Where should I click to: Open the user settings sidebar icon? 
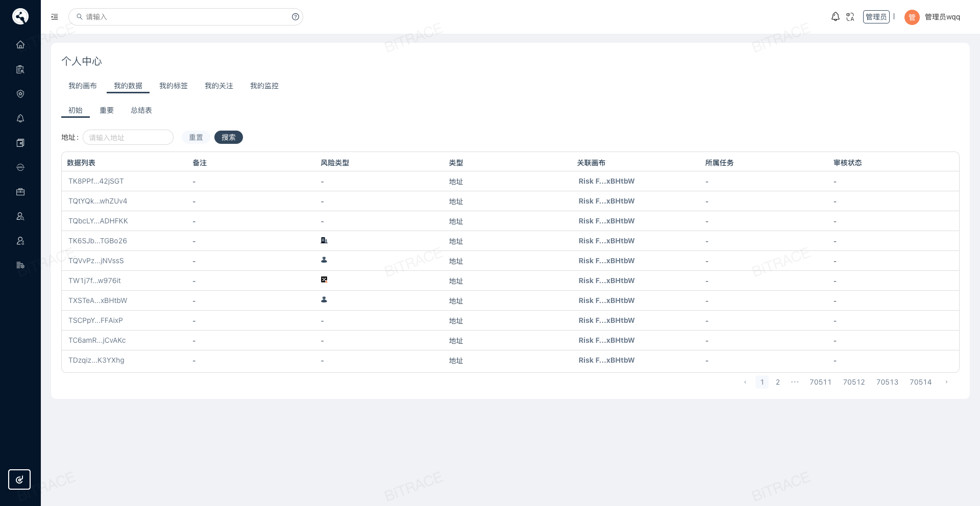tap(20, 241)
